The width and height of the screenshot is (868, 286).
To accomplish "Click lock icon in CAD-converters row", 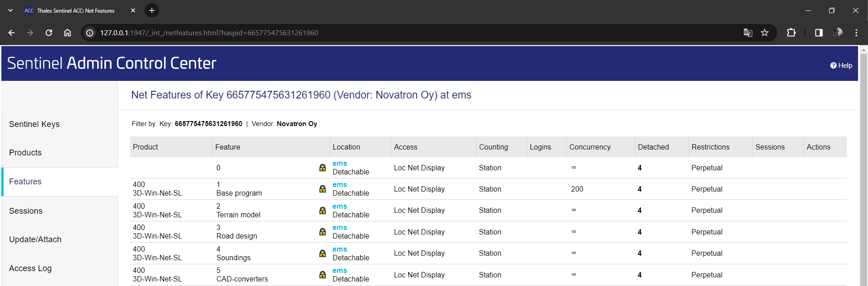I will 323,275.
